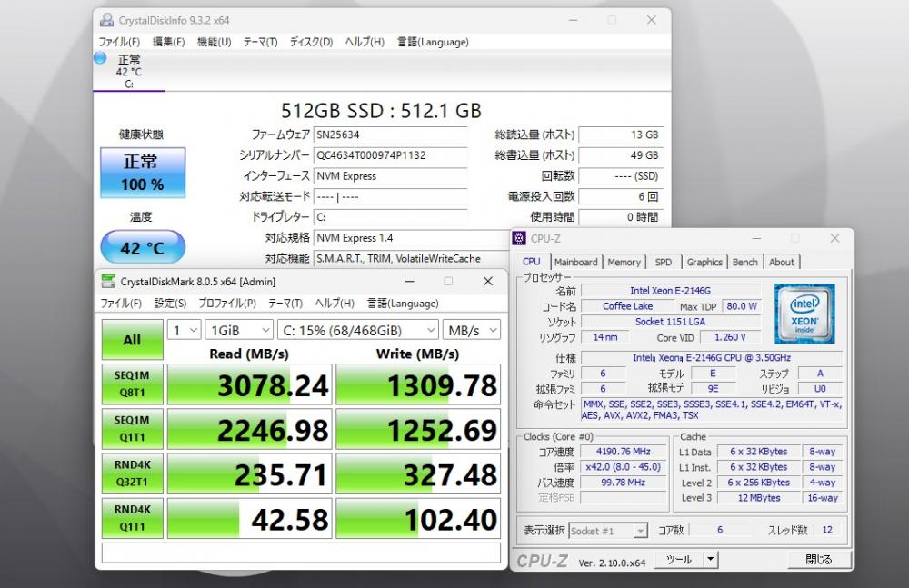
Task: Click the 正常 100 % health status button
Action: point(143,173)
